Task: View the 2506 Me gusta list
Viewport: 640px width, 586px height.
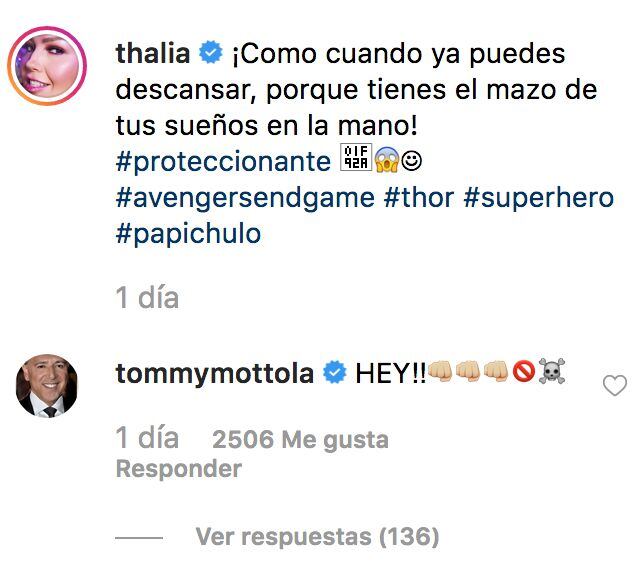Action: (x=300, y=439)
